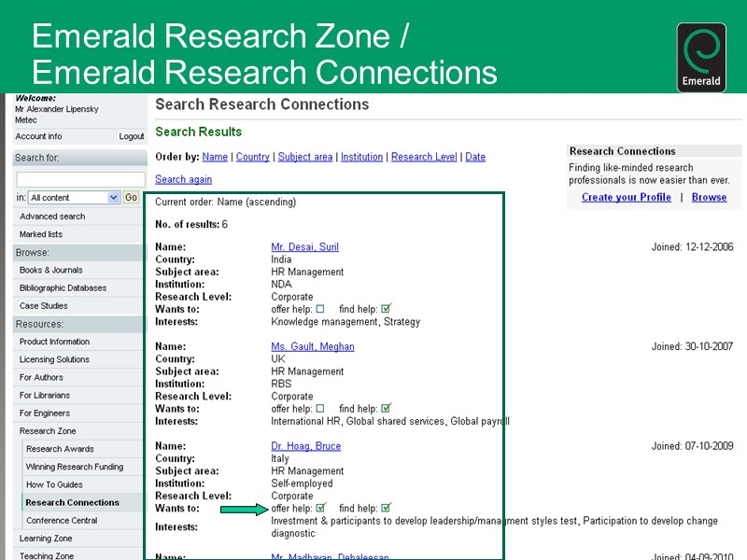747x560 pixels.
Task: Sort results by Country
Action: click(252, 157)
